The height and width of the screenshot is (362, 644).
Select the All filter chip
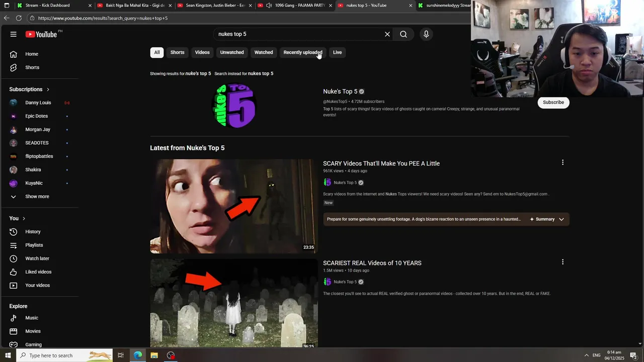coord(157,52)
